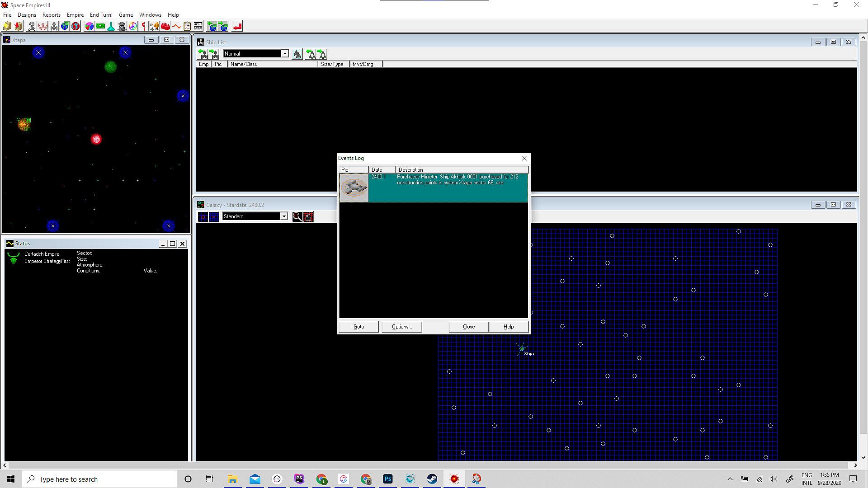Expand the Normal dropdown in Ship List

point(285,54)
